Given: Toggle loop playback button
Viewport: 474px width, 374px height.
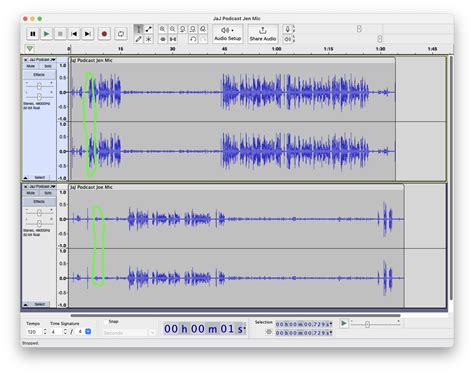Looking at the screenshot, I should (121, 34).
